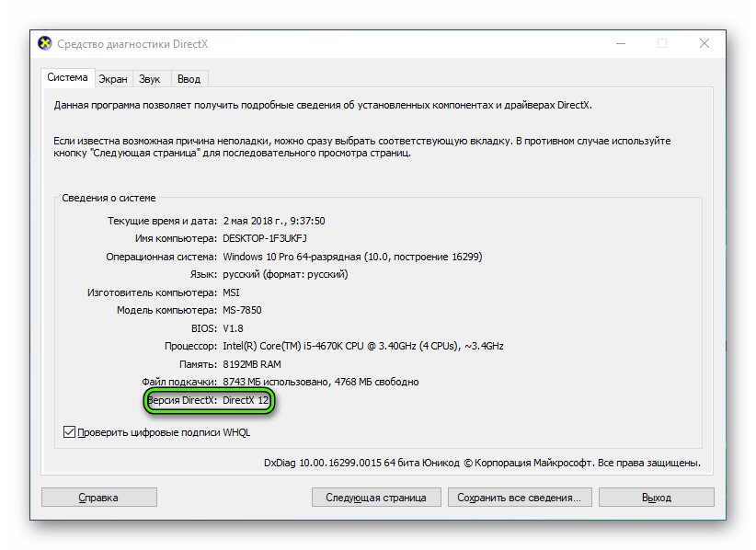Open the Звук tab
Screen dimensions: 756x550
(149, 79)
